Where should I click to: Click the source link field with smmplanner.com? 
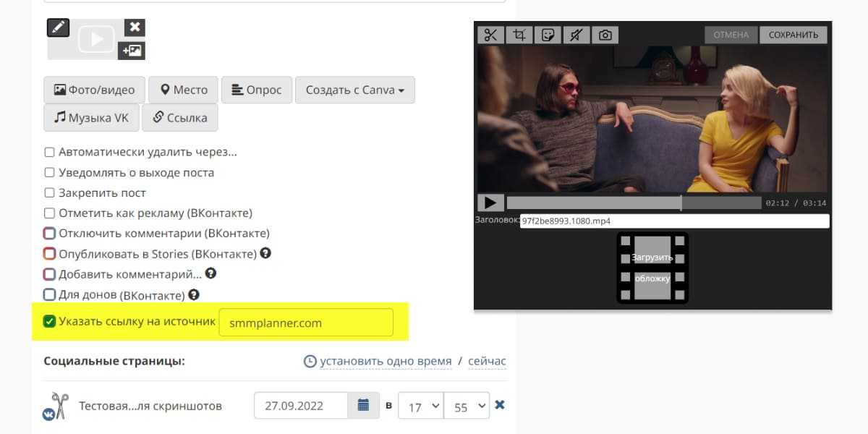(306, 323)
